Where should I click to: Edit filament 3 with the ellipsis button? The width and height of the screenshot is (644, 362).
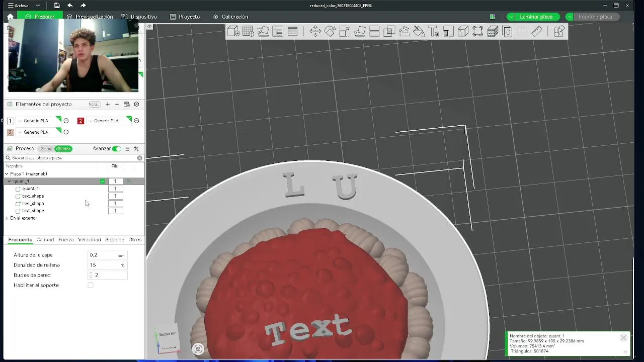coord(66,132)
